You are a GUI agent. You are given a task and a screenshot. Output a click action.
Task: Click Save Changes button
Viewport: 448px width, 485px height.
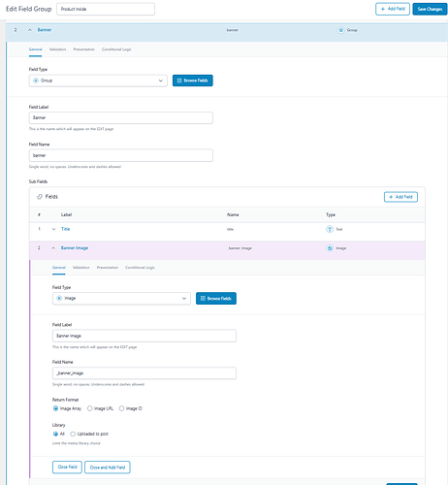click(x=430, y=9)
